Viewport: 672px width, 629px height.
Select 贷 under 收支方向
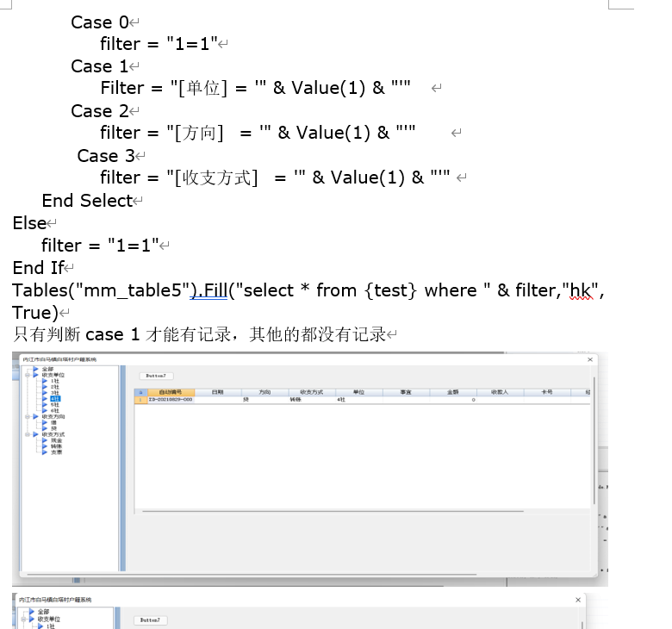point(54,428)
